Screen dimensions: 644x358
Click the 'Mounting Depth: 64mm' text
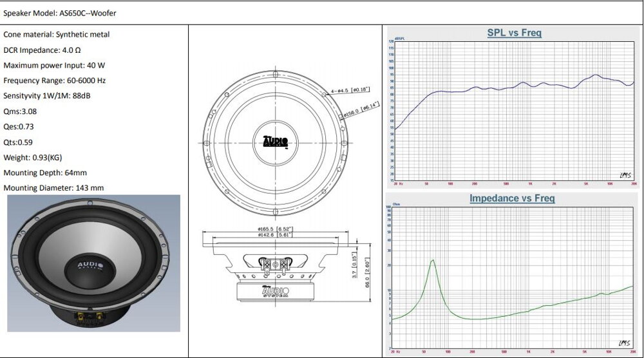tap(45, 173)
